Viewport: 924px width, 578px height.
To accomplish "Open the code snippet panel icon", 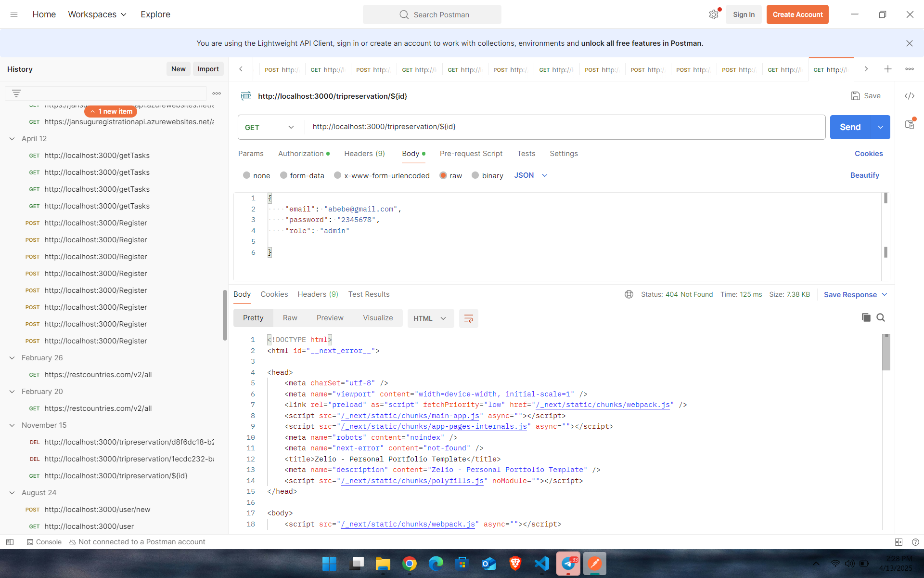I will [909, 96].
